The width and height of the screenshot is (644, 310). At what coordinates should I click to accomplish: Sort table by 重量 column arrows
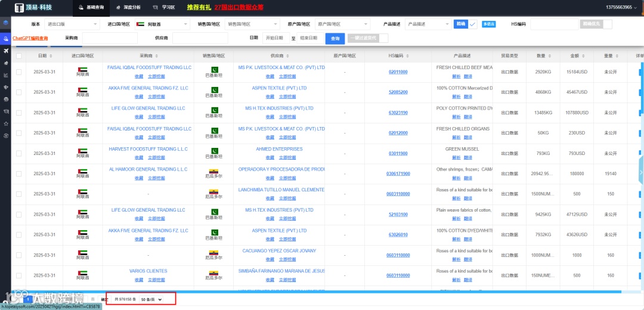pos(617,56)
